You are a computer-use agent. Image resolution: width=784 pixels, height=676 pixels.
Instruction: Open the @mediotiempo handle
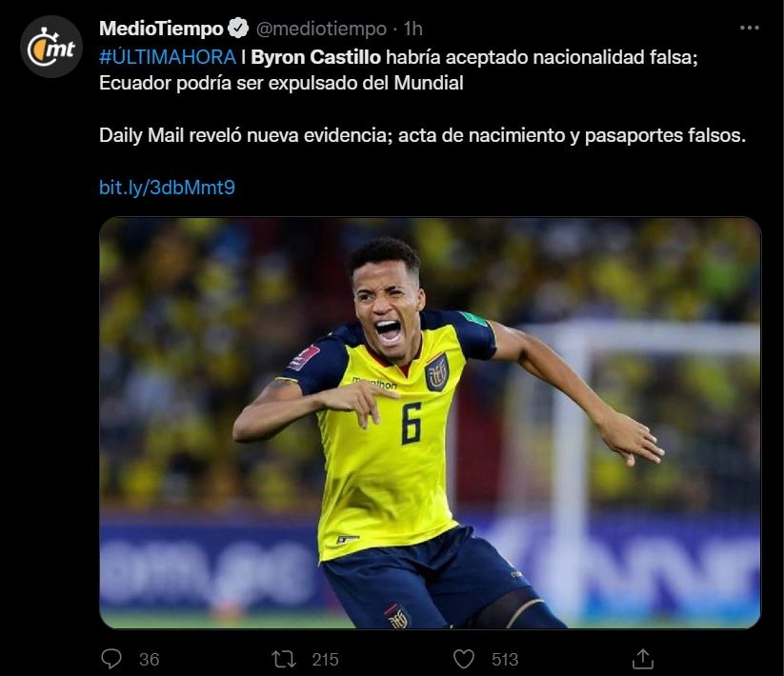[x=321, y=29]
